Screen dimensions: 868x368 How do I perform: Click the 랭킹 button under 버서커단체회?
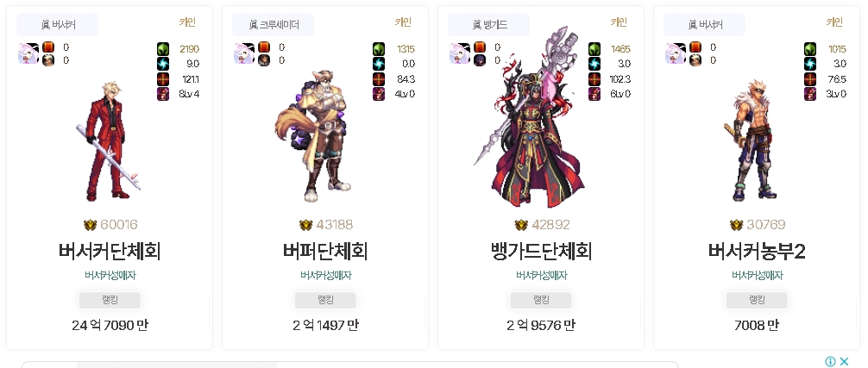110,300
